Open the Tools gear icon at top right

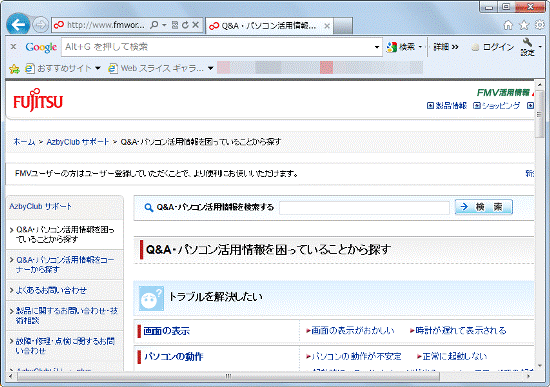539,25
